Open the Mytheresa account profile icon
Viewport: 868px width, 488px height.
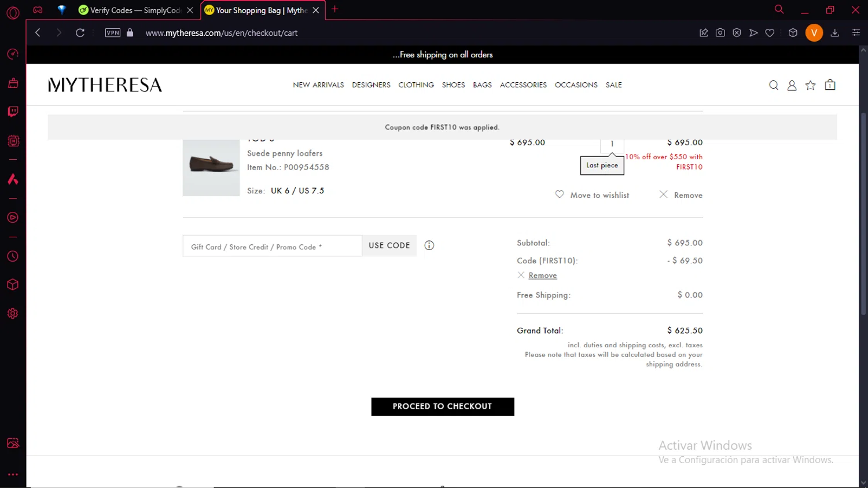pos(792,85)
